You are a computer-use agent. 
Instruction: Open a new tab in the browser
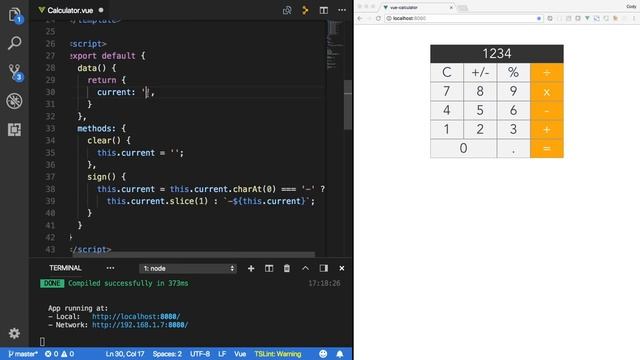462,8
